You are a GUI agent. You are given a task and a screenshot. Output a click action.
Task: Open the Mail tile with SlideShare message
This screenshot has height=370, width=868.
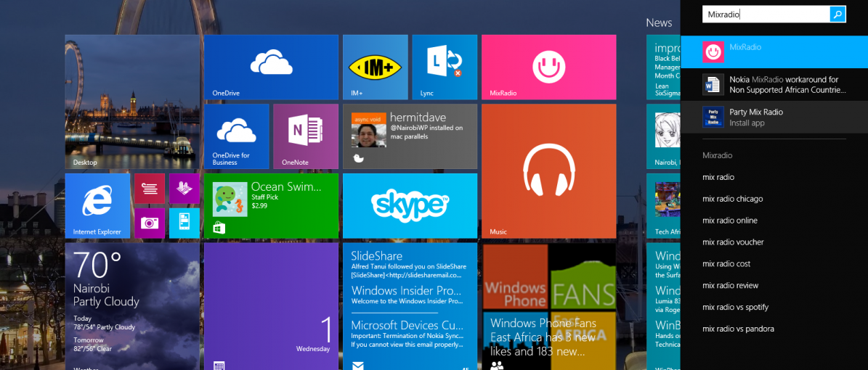point(410,306)
